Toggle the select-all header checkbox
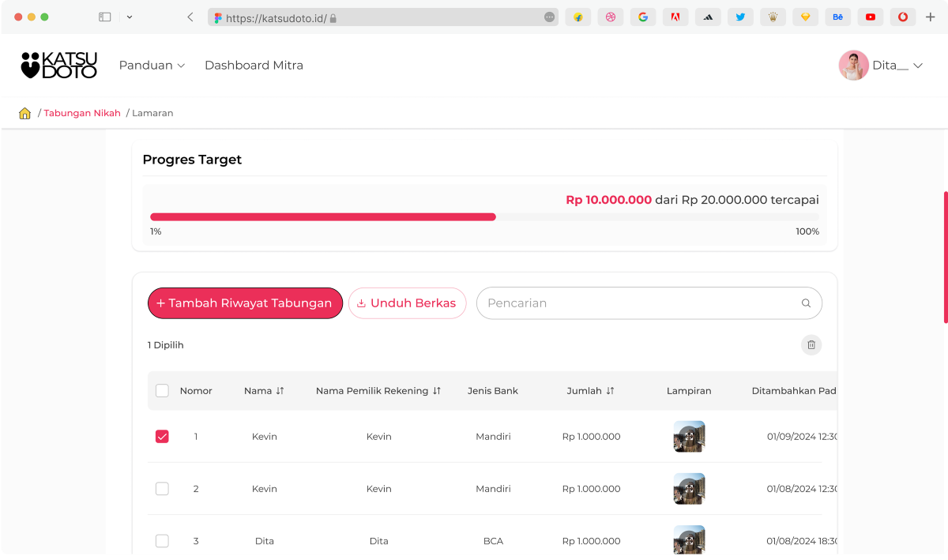Viewport: 948px width, 560px height. coord(162,391)
